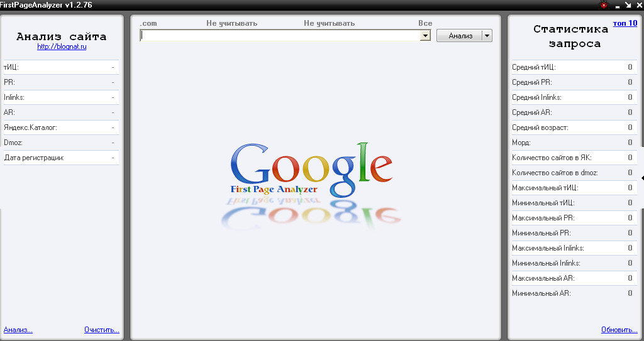The height and width of the screenshot is (341, 644).
Task: Open the http://blognat.ru link
Action: click(61, 46)
